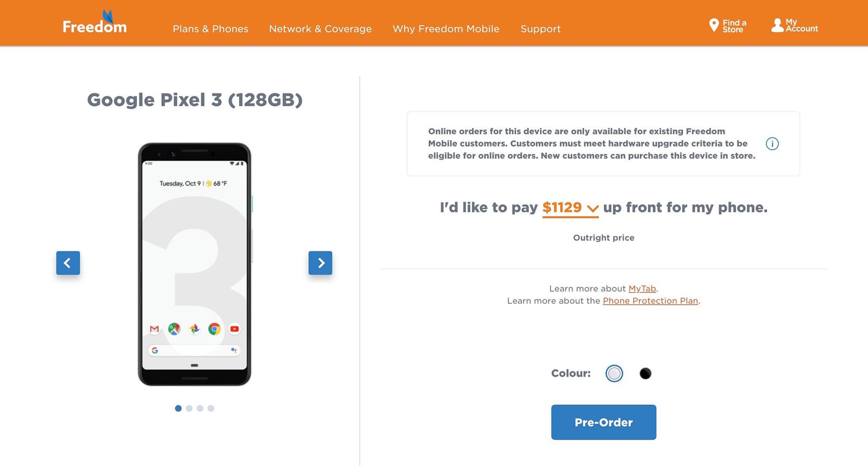
Task: Expand the $1129 upfront payment dropdown
Action: [570, 208]
